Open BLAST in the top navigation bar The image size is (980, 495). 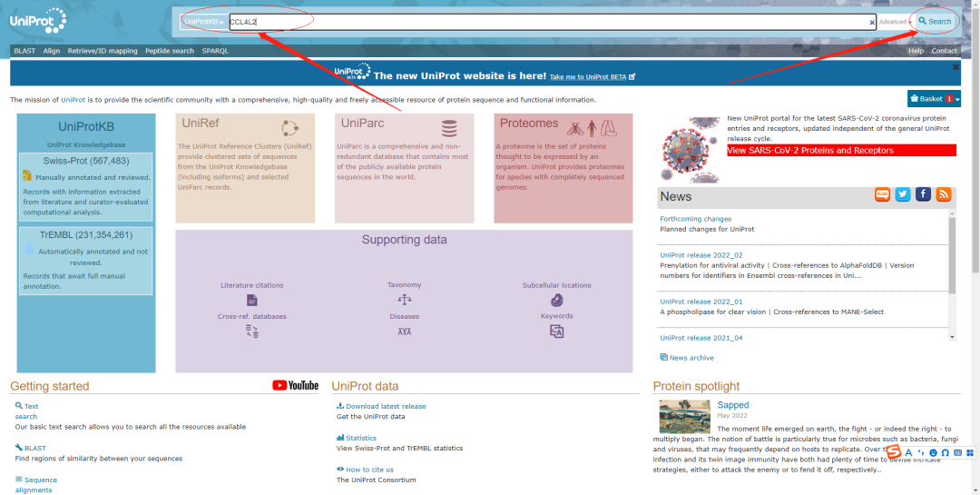click(x=24, y=51)
